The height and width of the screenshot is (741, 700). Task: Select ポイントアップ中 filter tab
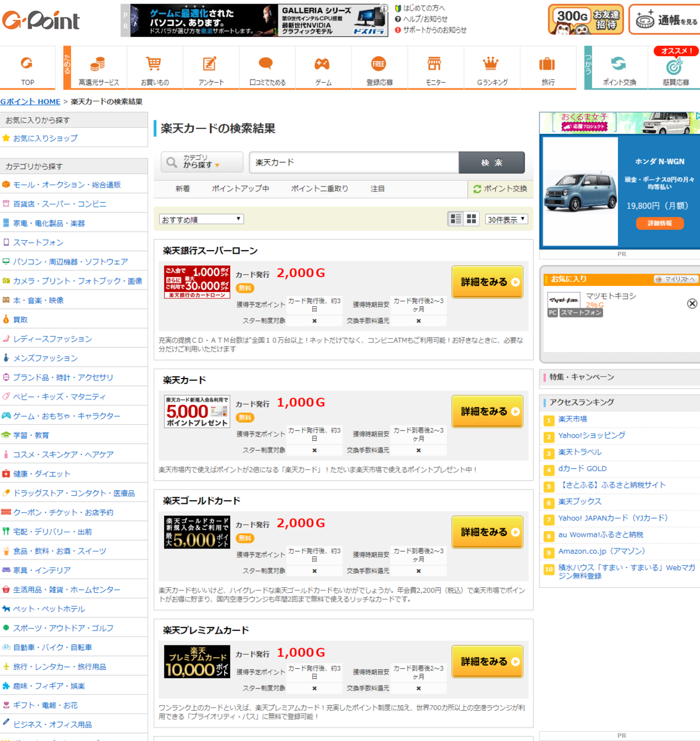point(240,189)
